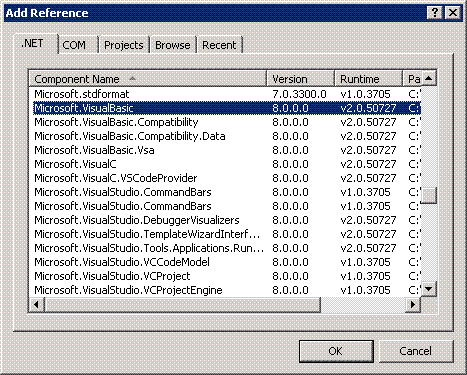Show the Recent tab
This screenshot has height=375, width=467.
219,45
